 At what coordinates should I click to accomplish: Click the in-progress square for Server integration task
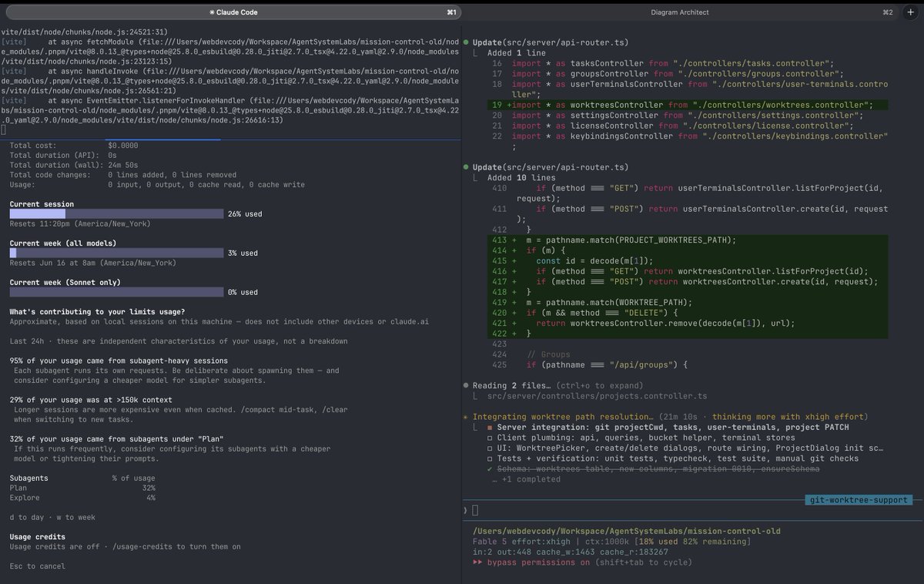(490, 428)
